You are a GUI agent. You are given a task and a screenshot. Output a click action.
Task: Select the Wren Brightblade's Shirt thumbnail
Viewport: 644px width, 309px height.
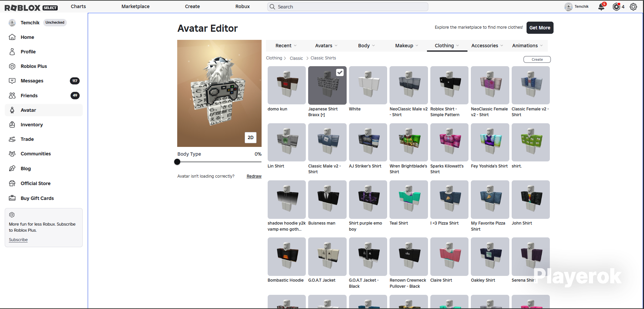(x=409, y=142)
